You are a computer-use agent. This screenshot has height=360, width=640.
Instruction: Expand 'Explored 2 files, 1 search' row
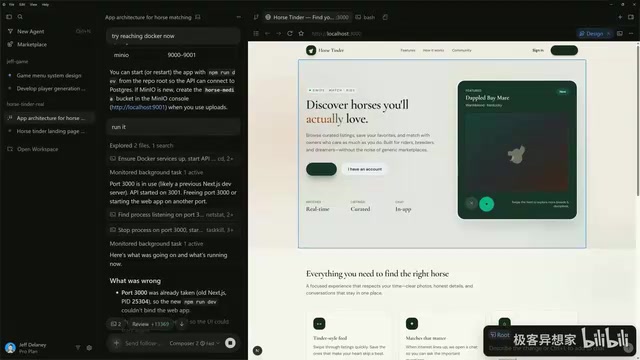pos(141,145)
